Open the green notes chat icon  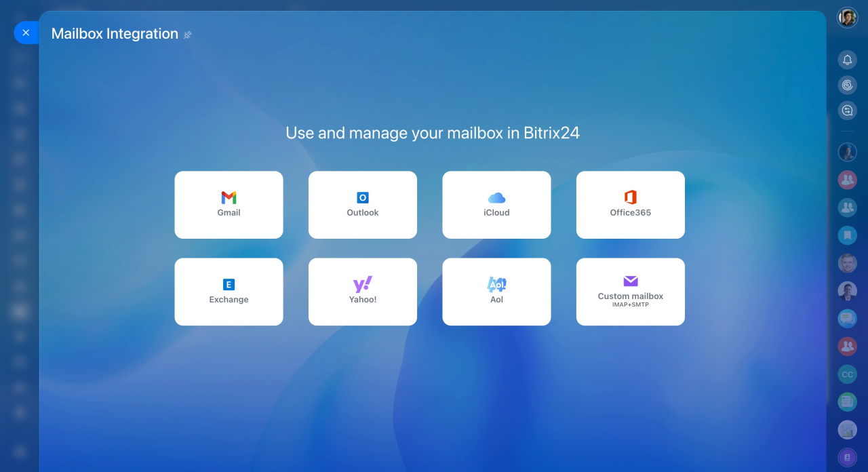pos(847,402)
